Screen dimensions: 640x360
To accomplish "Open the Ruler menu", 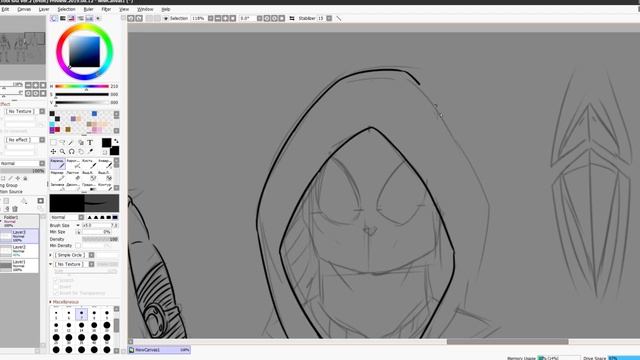I will coord(88,9).
